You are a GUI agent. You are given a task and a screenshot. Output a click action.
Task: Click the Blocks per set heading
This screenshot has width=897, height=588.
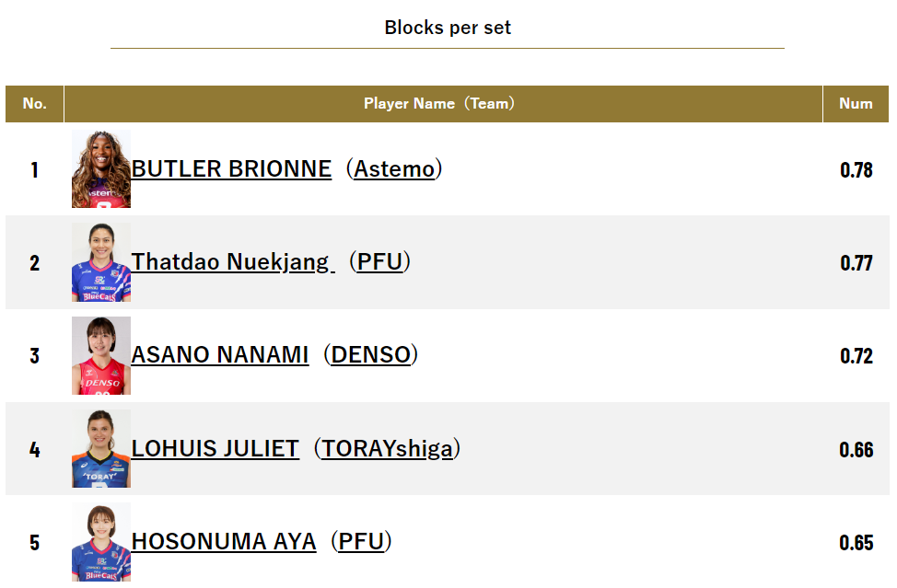tap(448, 28)
